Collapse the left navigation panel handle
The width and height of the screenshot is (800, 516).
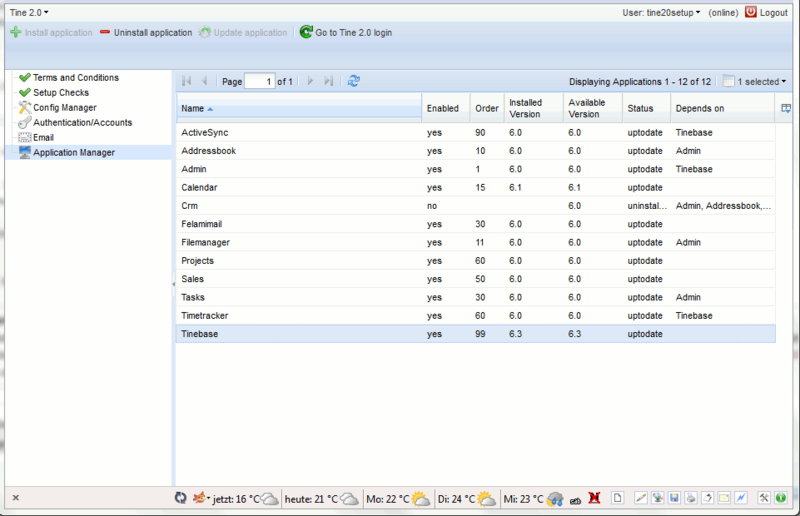pyautogui.click(x=173, y=284)
